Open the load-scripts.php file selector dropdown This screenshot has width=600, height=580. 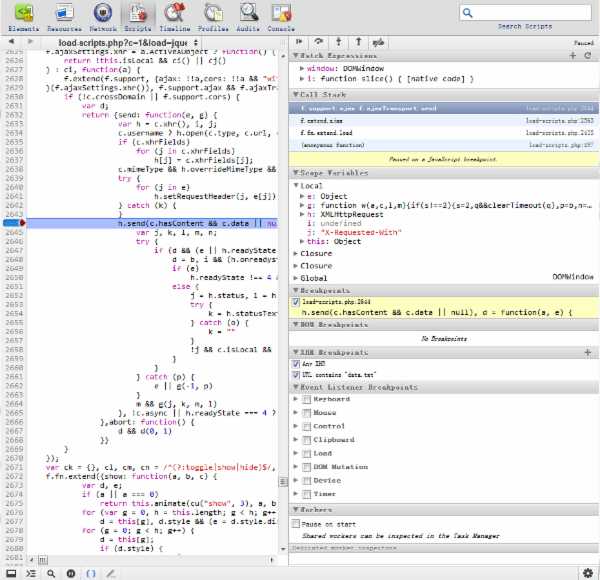(128, 42)
